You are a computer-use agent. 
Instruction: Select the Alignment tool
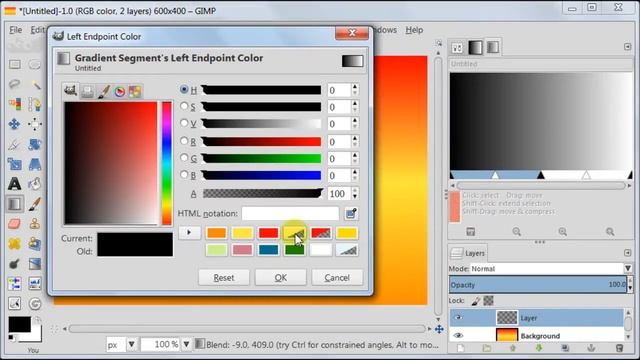(x=35, y=124)
